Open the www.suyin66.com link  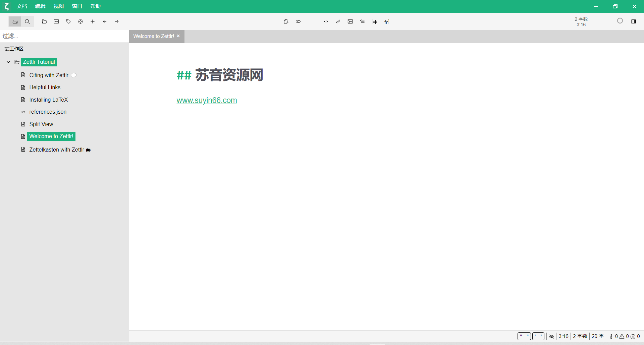[207, 100]
